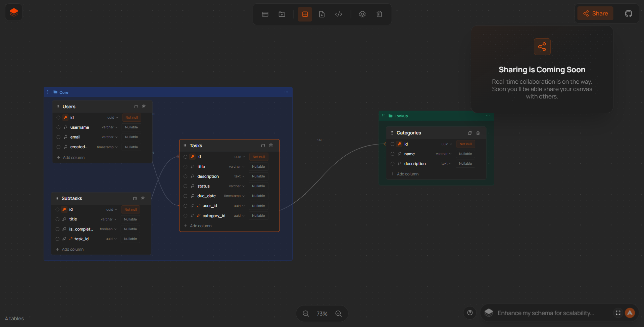This screenshot has width=644, height=327.
Task: Toggle the Not null badge on Categories id
Action: (x=465, y=144)
